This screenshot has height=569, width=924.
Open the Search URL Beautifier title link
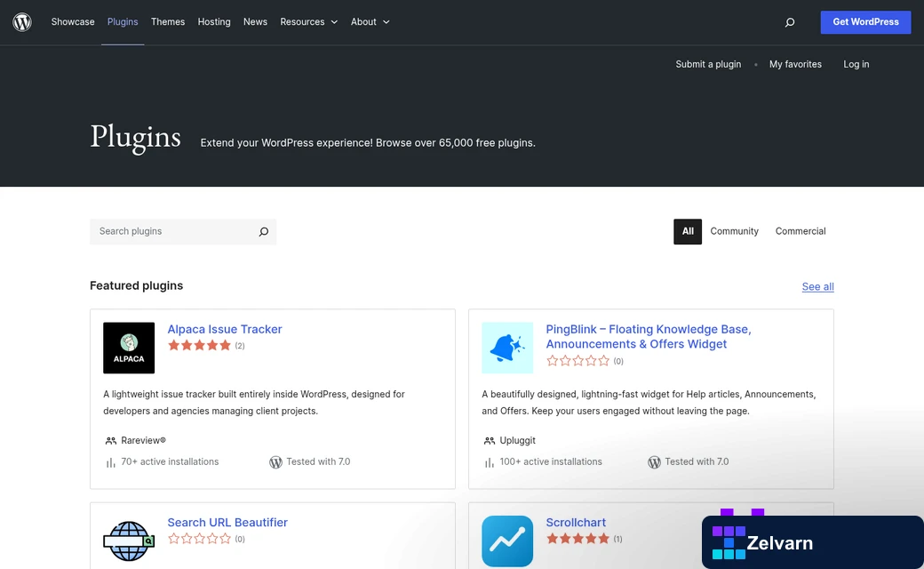pos(227,523)
